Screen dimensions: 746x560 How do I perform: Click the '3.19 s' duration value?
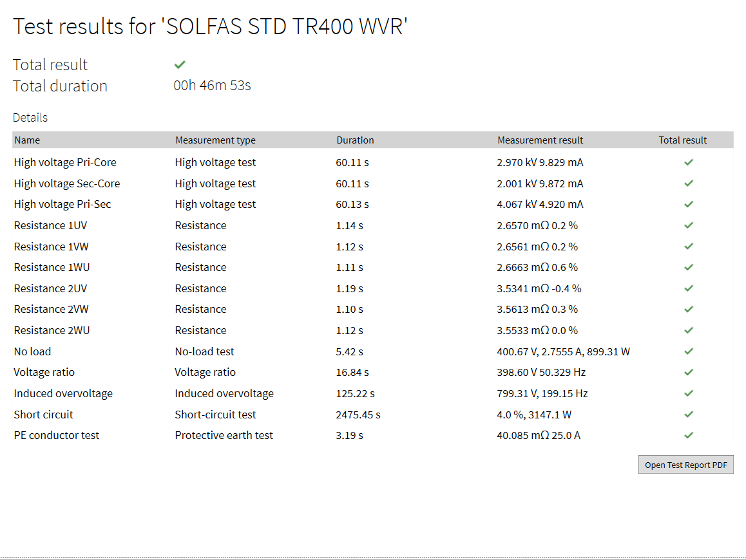pyautogui.click(x=350, y=436)
